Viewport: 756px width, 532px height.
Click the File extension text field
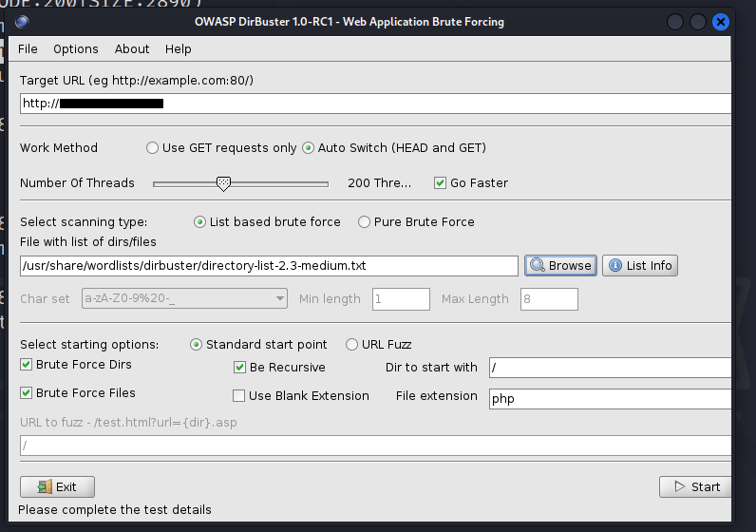(x=608, y=399)
